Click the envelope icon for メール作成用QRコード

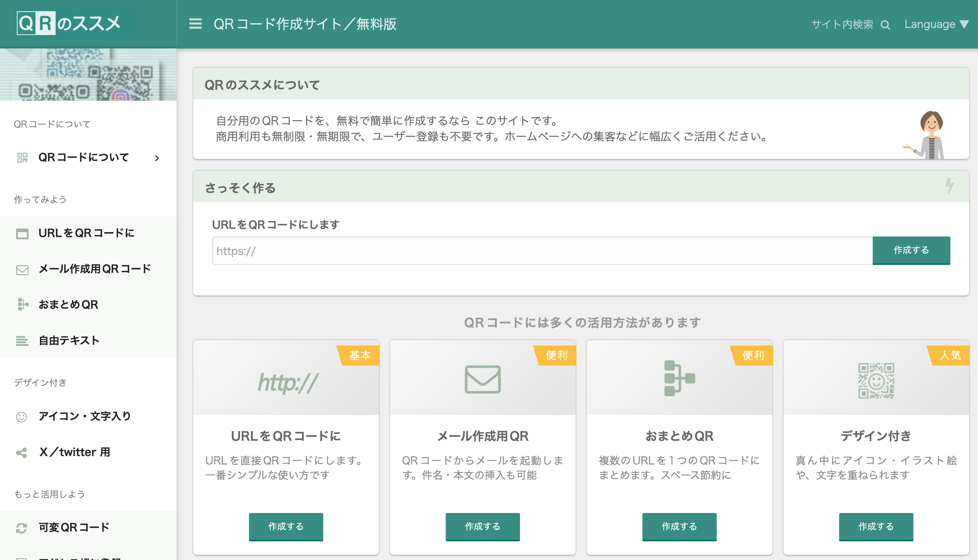click(x=22, y=269)
